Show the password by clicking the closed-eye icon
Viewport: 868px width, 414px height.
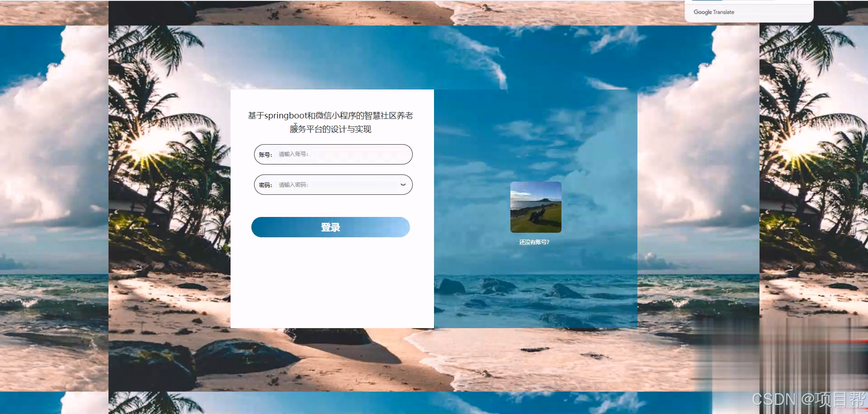click(404, 184)
